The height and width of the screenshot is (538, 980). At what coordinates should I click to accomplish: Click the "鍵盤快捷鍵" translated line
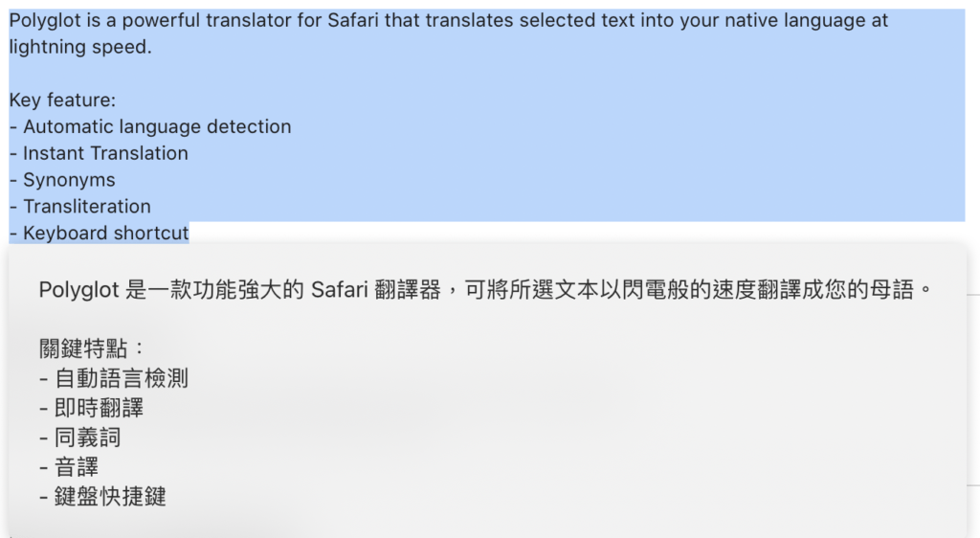point(102,496)
